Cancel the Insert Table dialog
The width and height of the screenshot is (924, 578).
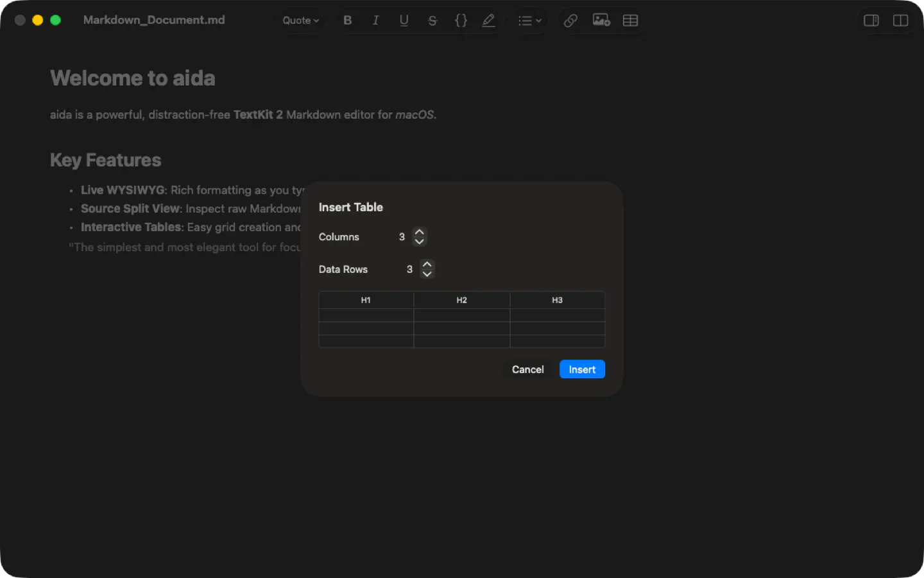528,369
